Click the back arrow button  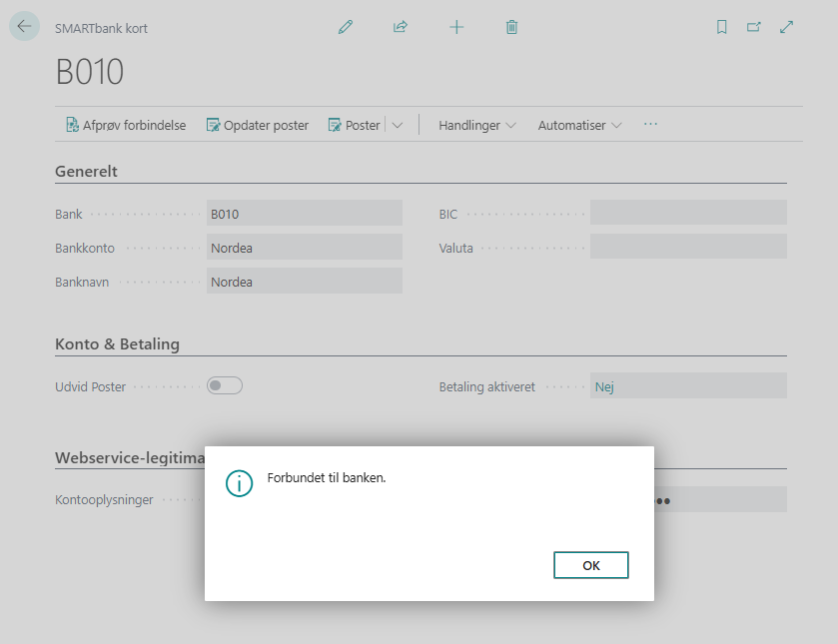(x=24, y=27)
